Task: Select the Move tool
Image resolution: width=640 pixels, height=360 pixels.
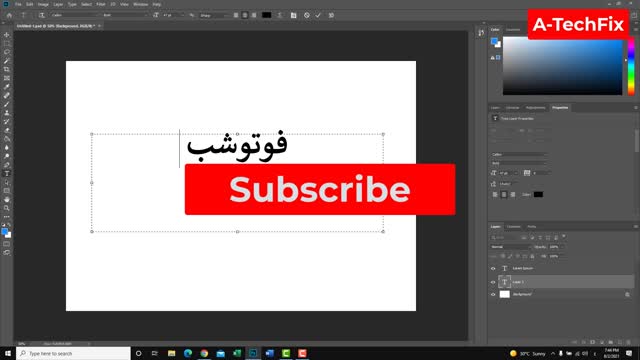Action: coord(7,35)
